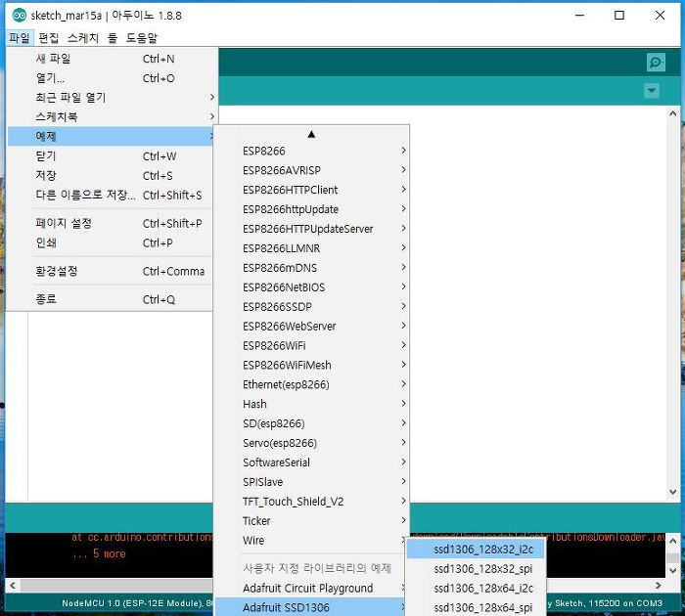The height and width of the screenshot is (616, 685).
Task: Open ssd1306_128x64_spi example sketch
Action: click(476, 607)
